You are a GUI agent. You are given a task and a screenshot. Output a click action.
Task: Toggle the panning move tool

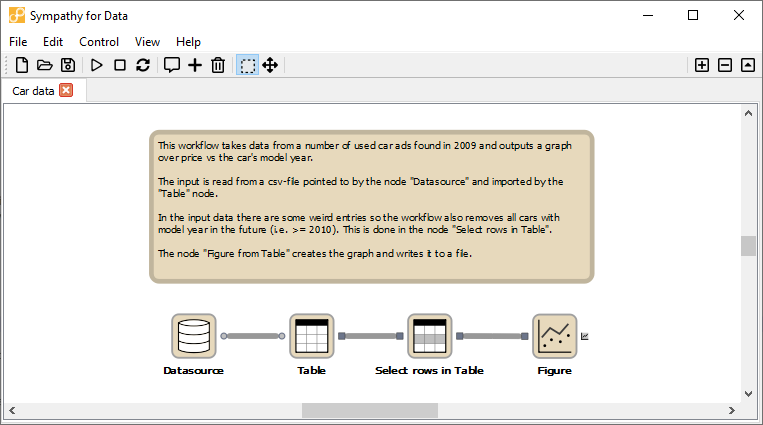point(270,65)
